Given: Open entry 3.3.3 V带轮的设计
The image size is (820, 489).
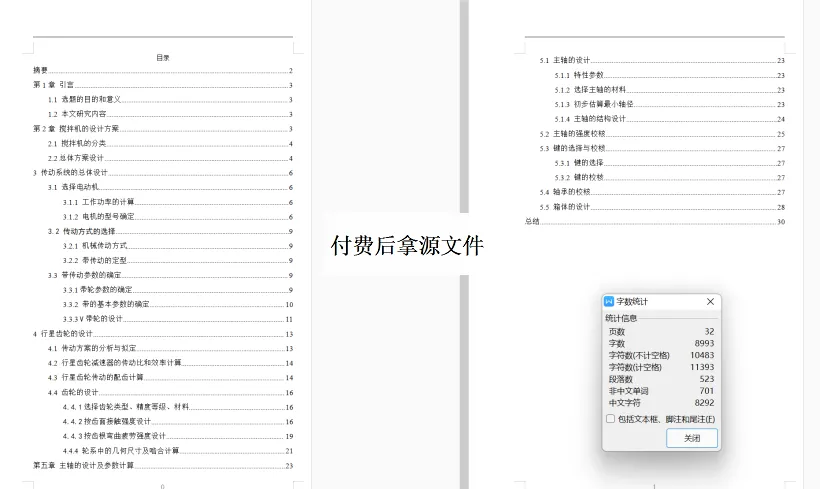Looking at the screenshot, I should point(178,319).
